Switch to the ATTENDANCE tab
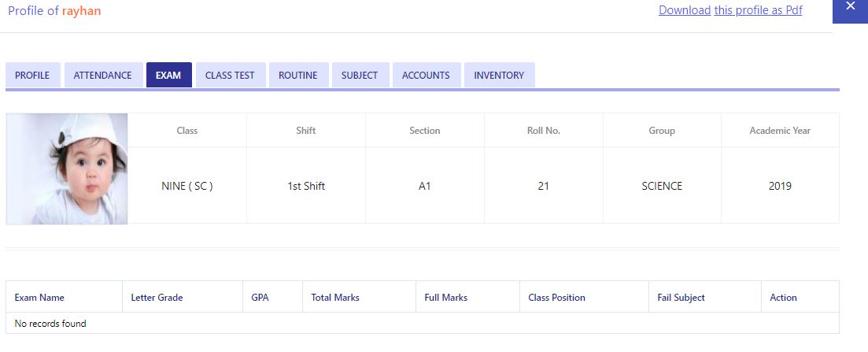This screenshot has width=868, height=352. pyautogui.click(x=102, y=75)
